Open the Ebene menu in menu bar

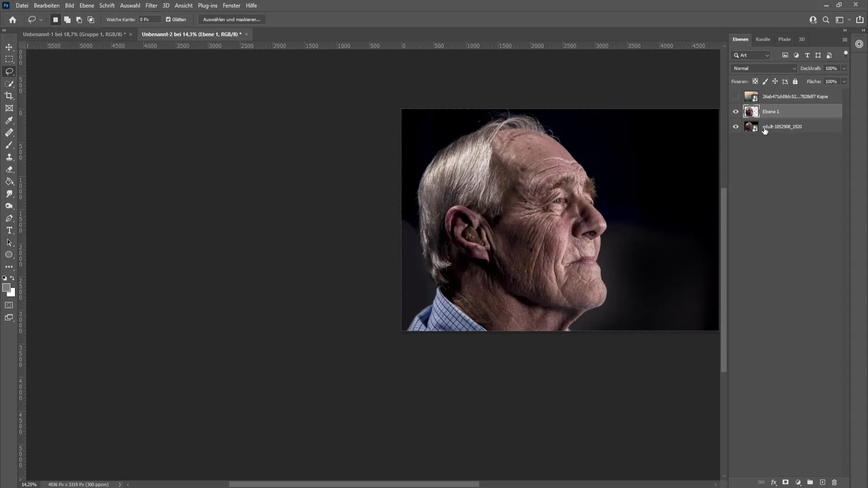(86, 5)
